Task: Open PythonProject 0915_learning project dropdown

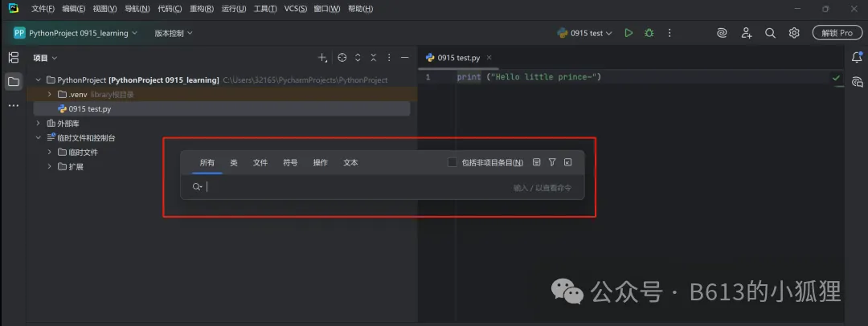Action: tap(76, 33)
